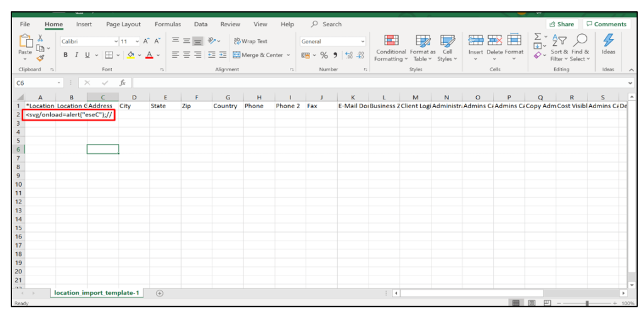Add new sheet with plus button

pos(160,293)
